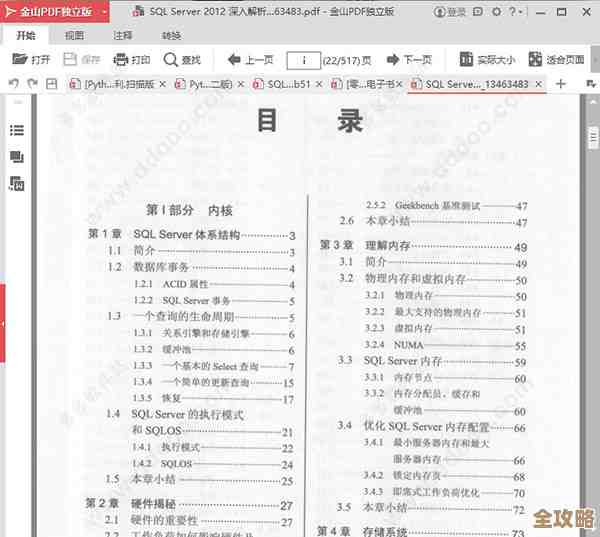
Task: Open the SQL...b51 document tab
Action: tap(288, 84)
